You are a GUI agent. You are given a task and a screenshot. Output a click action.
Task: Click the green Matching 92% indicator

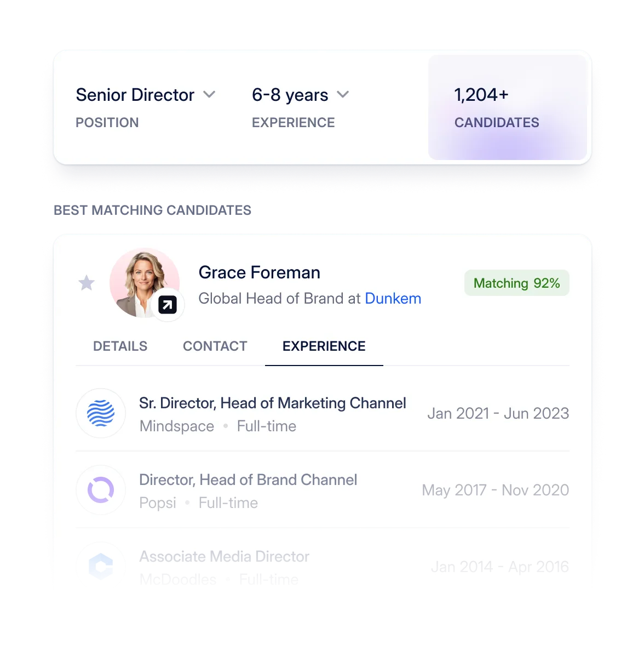(x=516, y=283)
